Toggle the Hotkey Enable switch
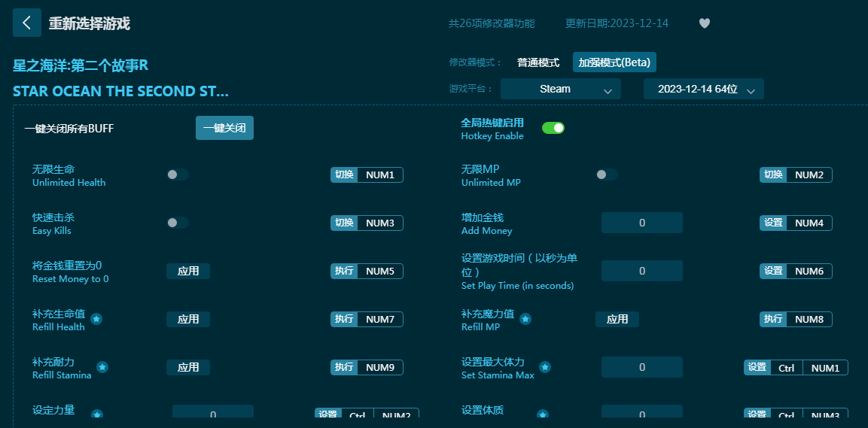 pyautogui.click(x=553, y=129)
